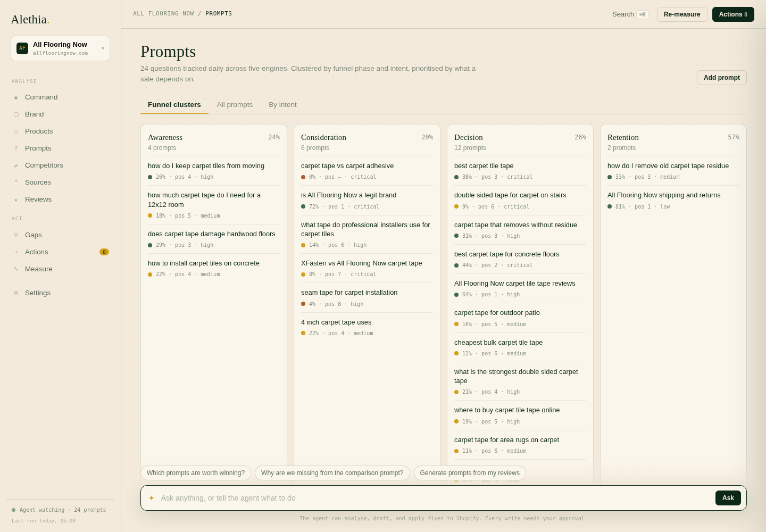The image size is (766, 532).
Task: Click the Measure wave icon
Action: (x=16, y=269)
